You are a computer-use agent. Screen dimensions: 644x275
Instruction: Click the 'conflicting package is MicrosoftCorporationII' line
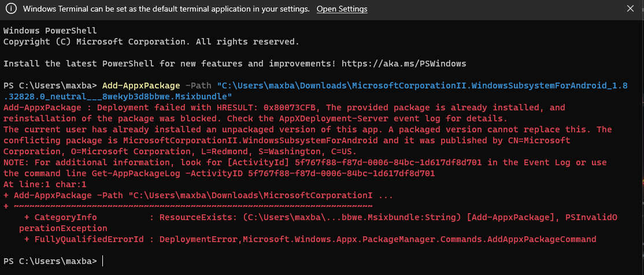point(287,140)
